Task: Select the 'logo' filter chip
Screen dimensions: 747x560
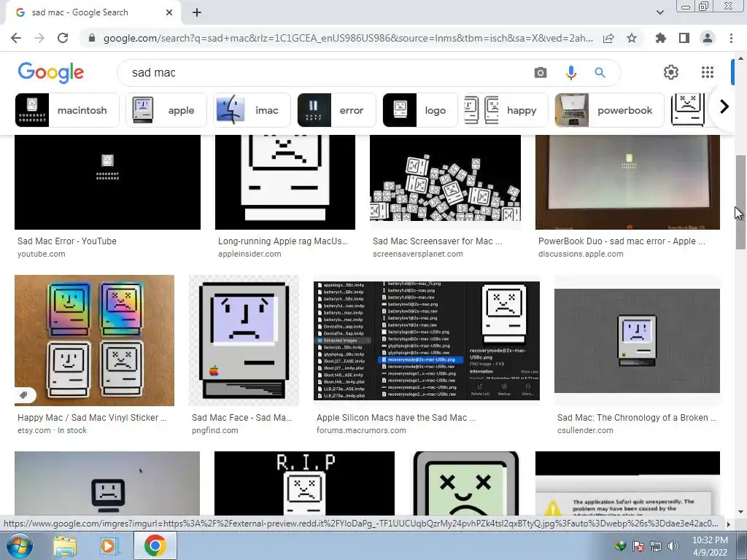Action: click(x=419, y=111)
